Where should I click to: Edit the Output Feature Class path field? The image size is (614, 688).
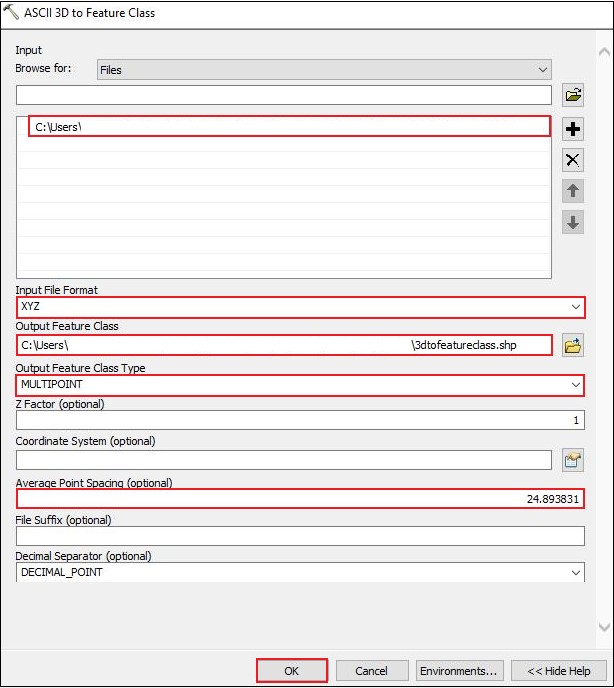coord(284,345)
